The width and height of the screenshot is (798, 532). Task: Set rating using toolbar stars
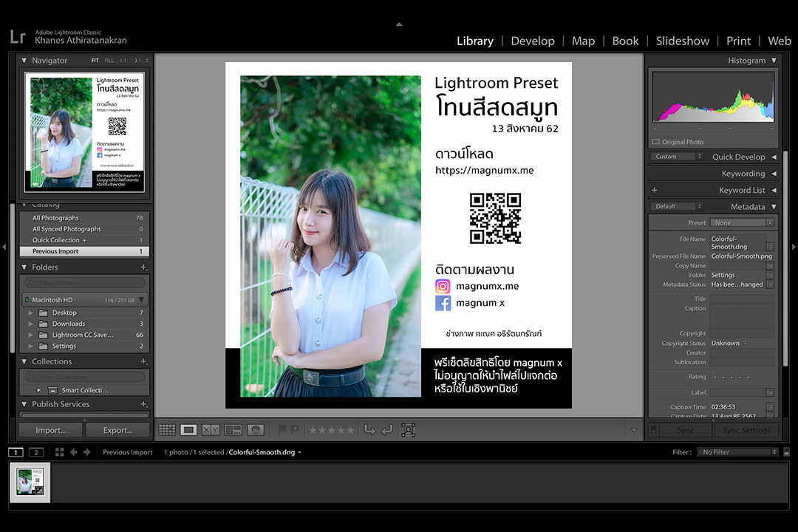331,430
